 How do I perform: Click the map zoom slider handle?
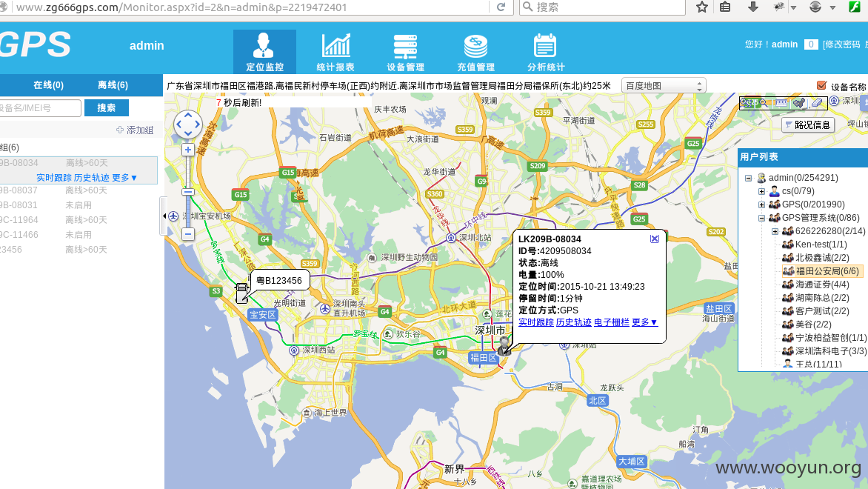[188, 192]
